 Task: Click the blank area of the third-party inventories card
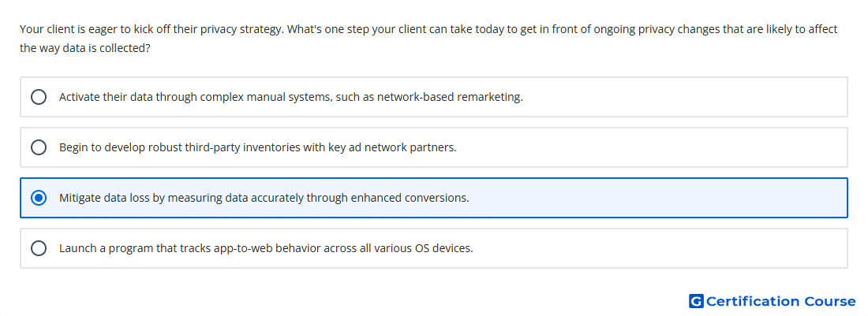(652, 147)
